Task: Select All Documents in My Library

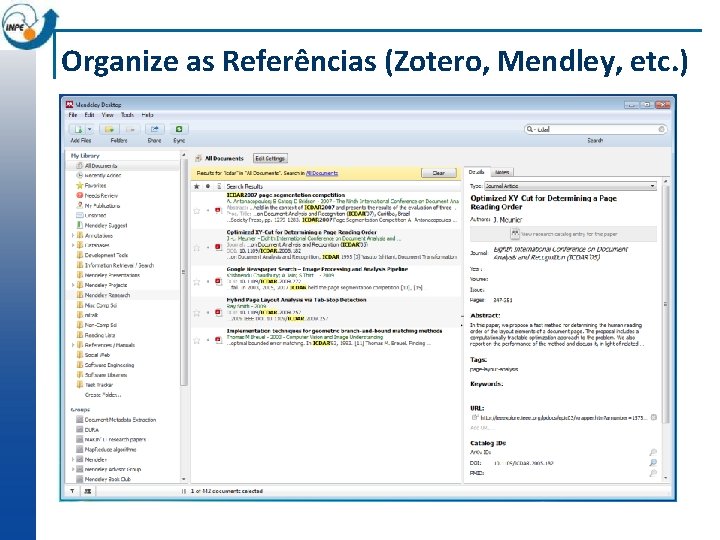Action: coord(101,166)
